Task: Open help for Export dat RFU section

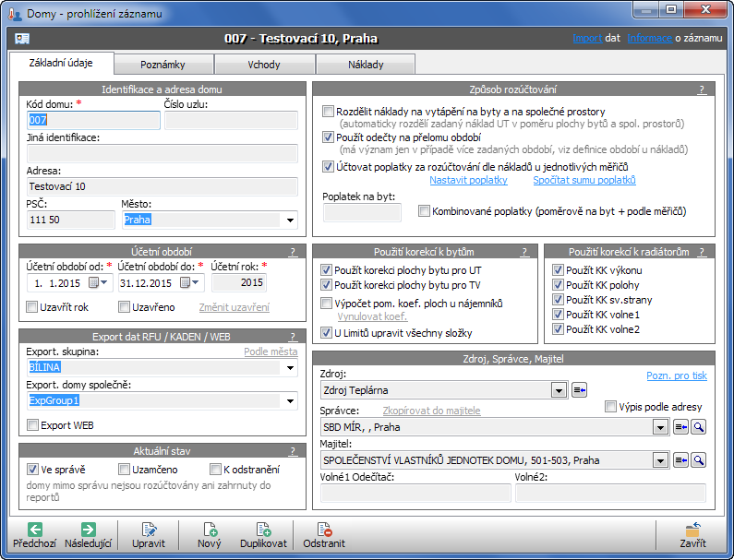Action: pyautogui.click(x=293, y=337)
